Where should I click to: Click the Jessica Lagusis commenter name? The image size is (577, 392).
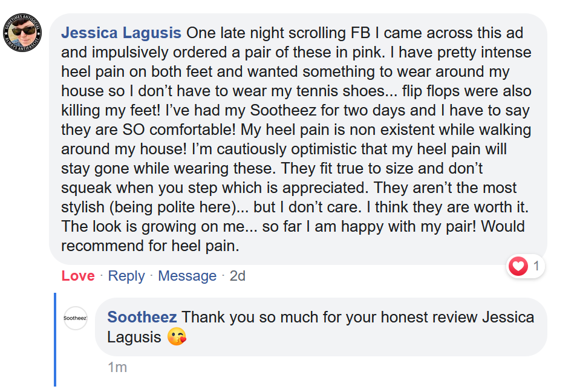click(x=121, y=33)
